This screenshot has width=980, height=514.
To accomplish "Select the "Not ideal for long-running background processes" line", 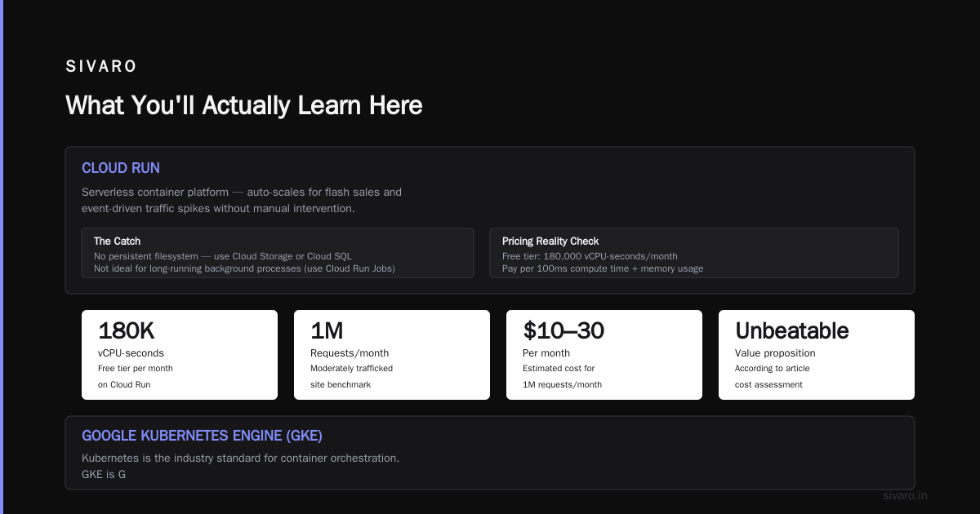I will [x=244, y=268].
